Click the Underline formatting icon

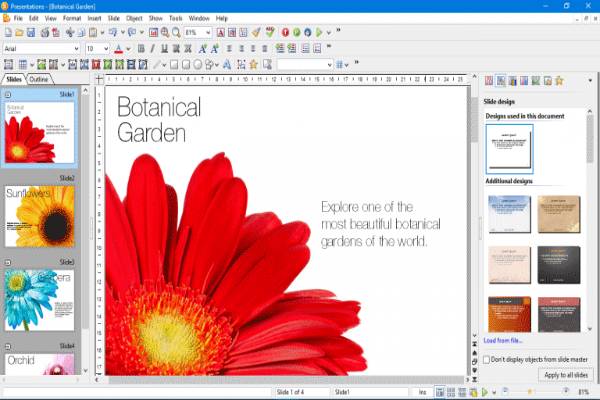(x=165, y=48)
